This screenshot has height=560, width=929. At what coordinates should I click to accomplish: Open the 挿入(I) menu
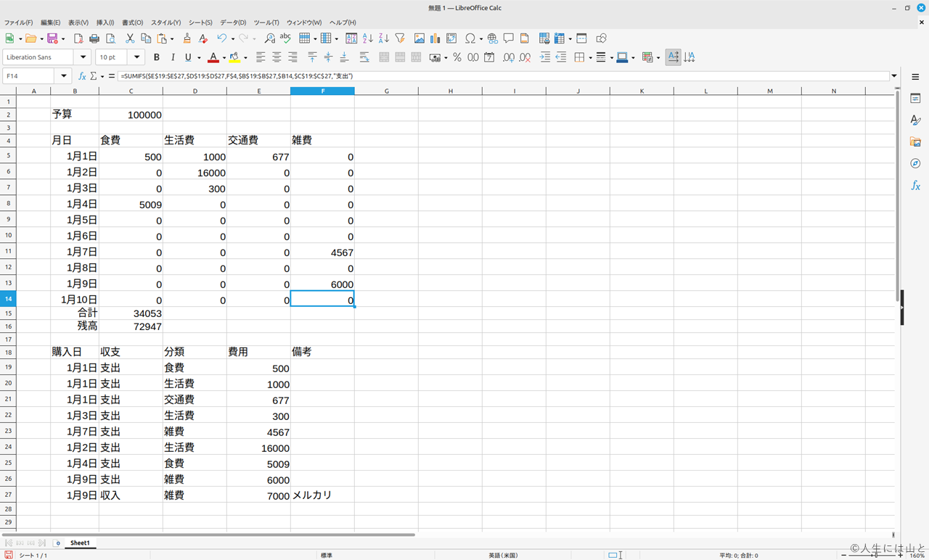pyautogui.click(x=105, y=22)
